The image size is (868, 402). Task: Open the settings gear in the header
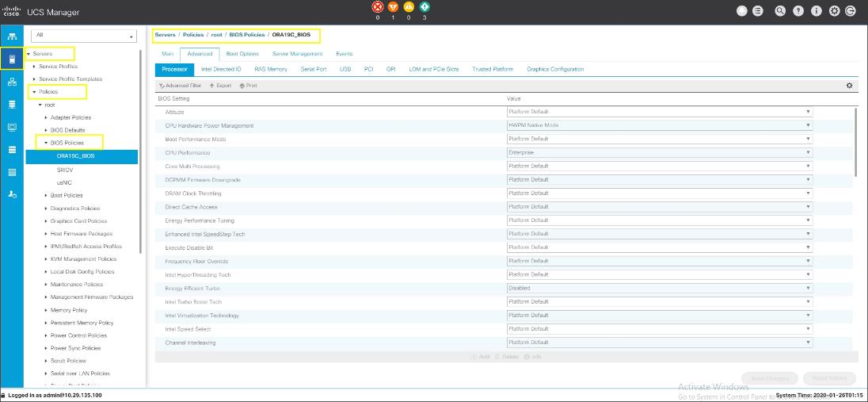click(x=834, y=11)
